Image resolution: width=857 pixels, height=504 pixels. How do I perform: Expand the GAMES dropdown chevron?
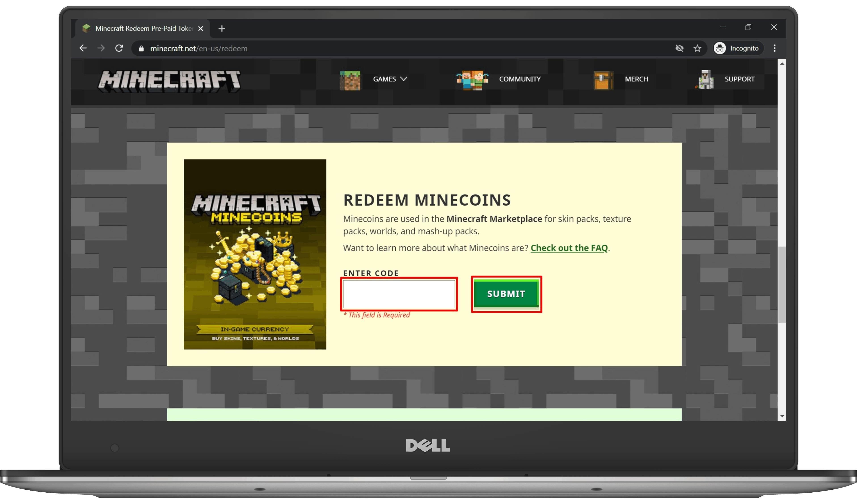click(404, 79)
